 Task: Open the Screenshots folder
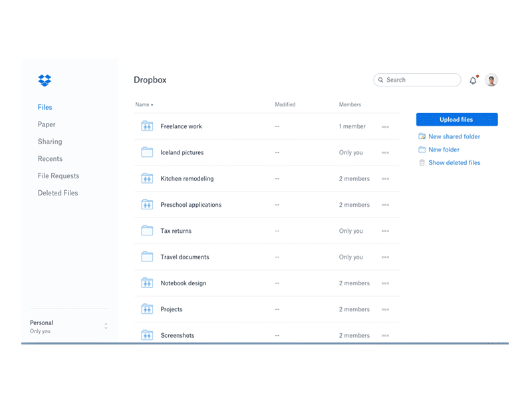pos(178,335)
